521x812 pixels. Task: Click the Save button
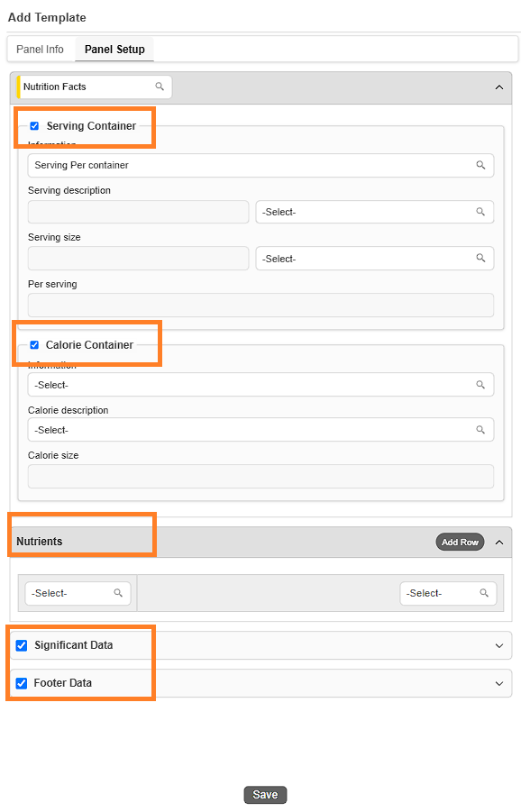click(265, 795)
